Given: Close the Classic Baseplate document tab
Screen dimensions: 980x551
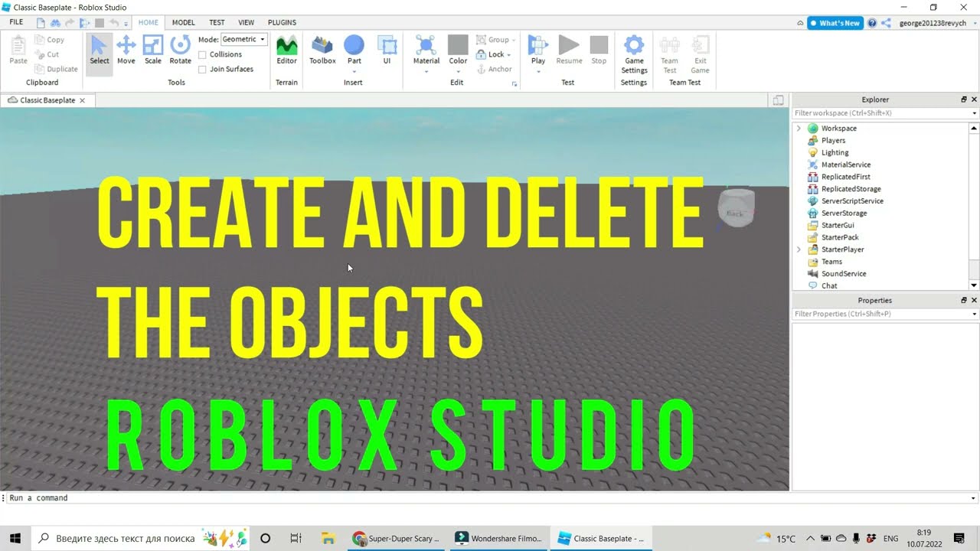Looking at the screenshot, I should pyautogui.click(x=83, y=100).
